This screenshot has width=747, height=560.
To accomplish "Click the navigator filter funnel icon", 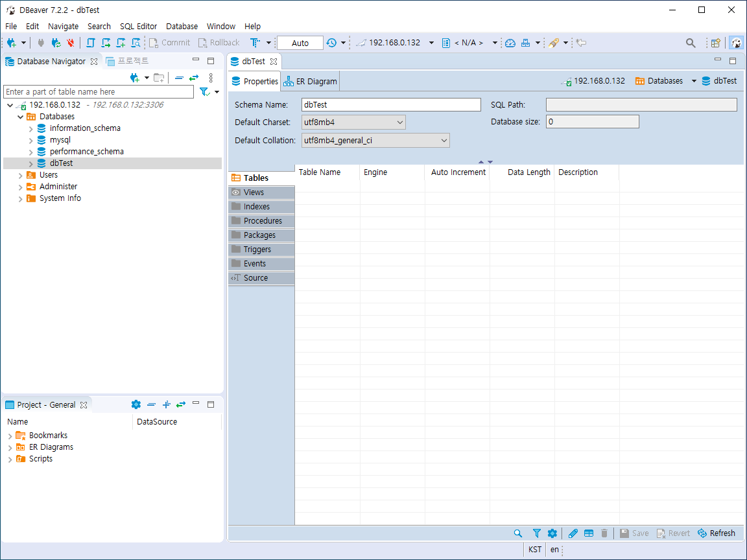I will click(205, 91).
